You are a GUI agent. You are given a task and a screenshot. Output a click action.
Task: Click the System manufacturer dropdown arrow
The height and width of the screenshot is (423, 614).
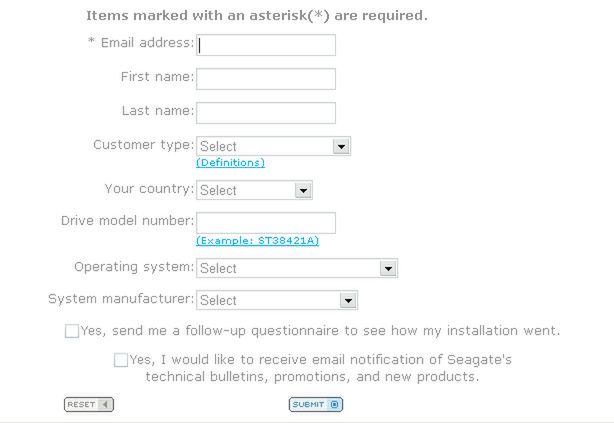(349, 300)
